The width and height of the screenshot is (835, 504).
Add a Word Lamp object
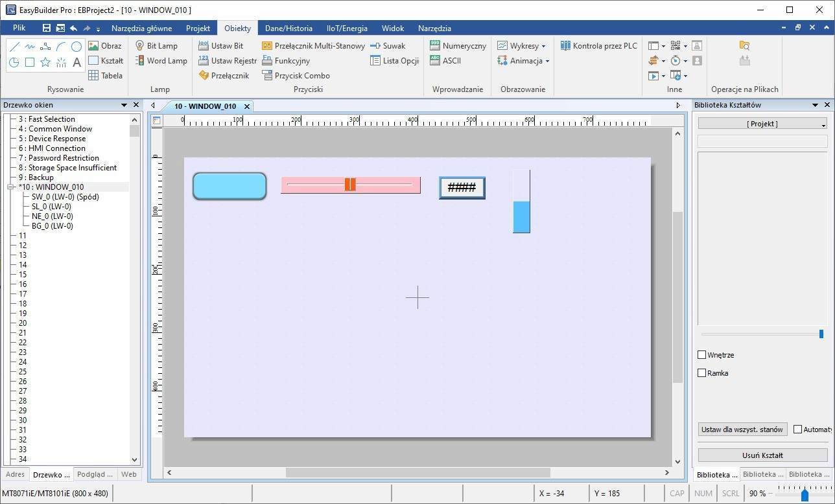coord(161,61)
